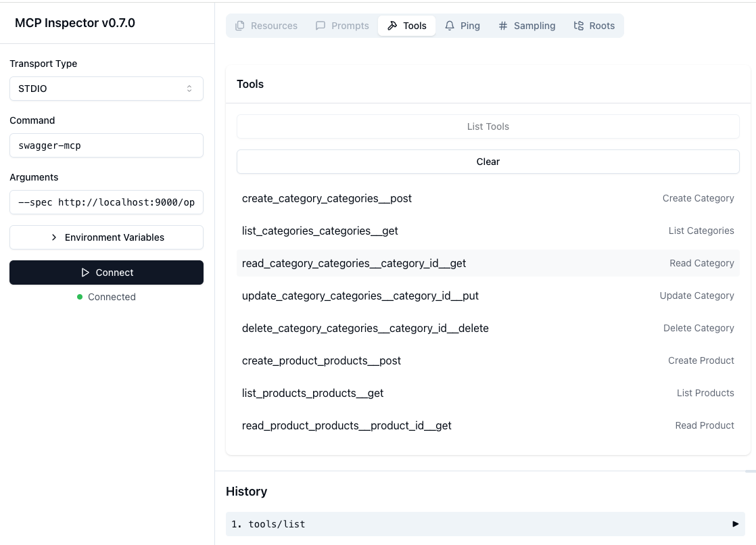Viewport: 756px width, 545px height.
Task: Click the Clear button
Action: click(488, 162)
